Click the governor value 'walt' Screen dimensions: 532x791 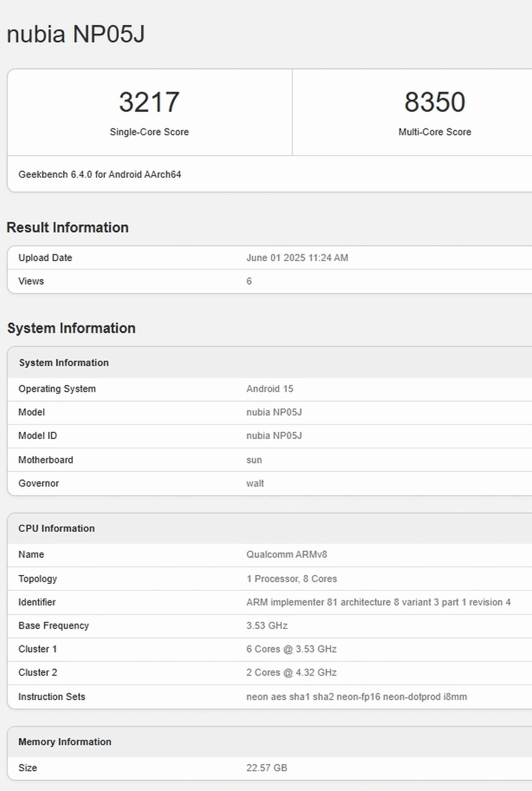[255, 483]
